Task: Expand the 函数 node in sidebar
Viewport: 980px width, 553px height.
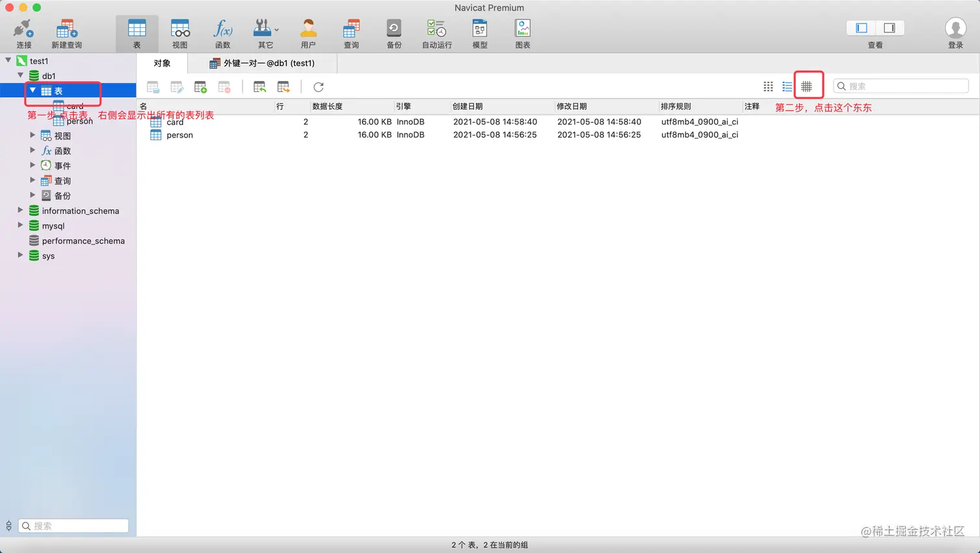Action: tap(32, 150)
